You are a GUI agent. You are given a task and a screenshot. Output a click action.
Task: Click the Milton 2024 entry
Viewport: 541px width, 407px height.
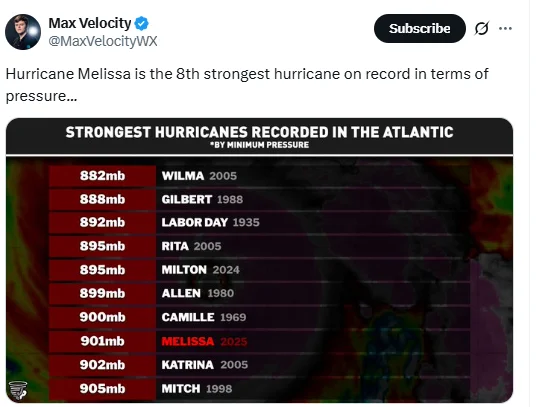[x=200, y=270]
